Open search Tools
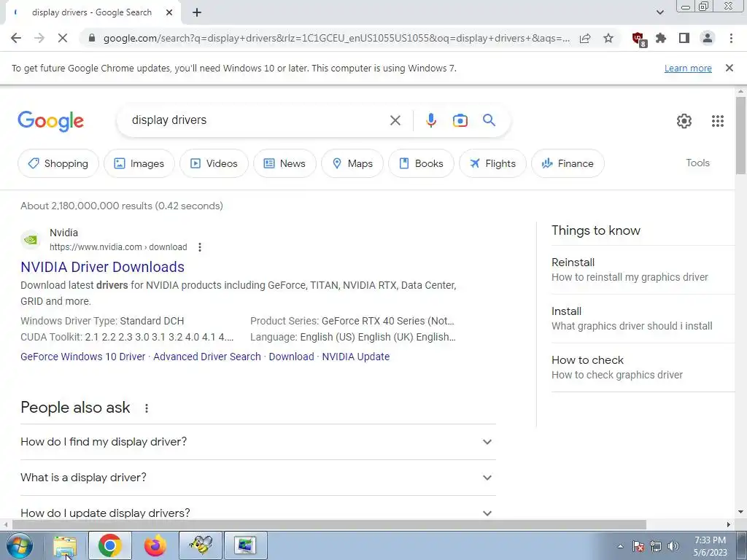Screen dimensions: 747x560 697,163
